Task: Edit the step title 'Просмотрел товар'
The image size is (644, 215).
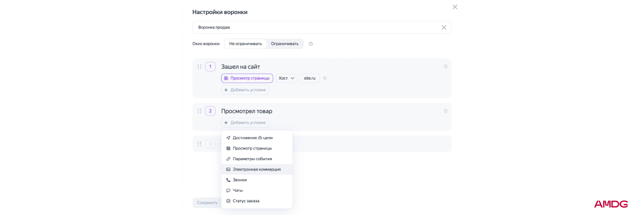Action: (x=246, y=111)
